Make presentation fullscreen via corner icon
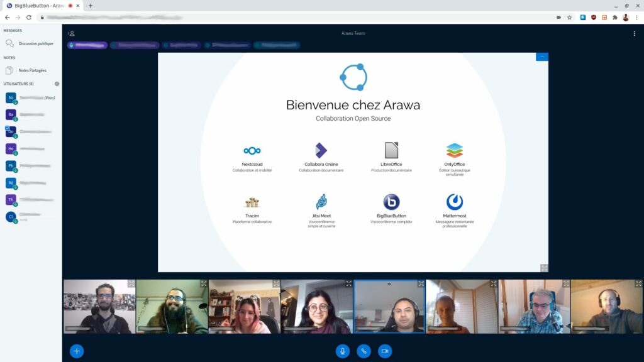This screenshot has height=362, width=644. click(x=544, y=268)
